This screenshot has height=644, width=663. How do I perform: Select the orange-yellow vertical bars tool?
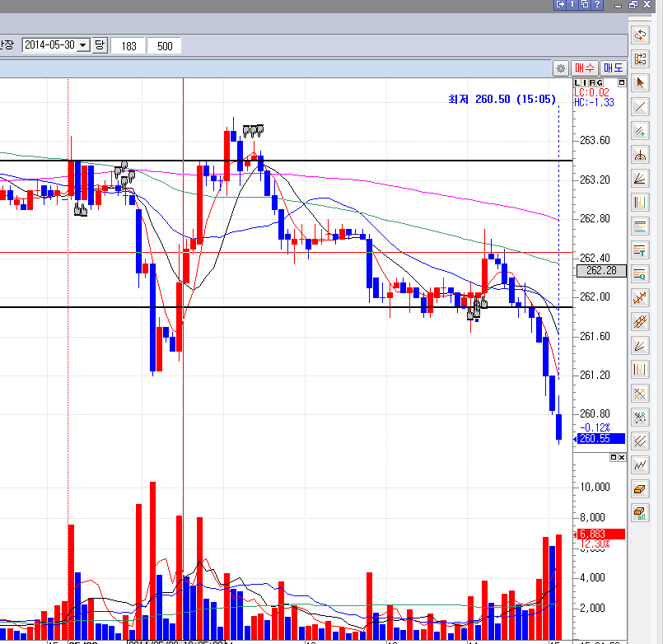(x=640, y=370)
